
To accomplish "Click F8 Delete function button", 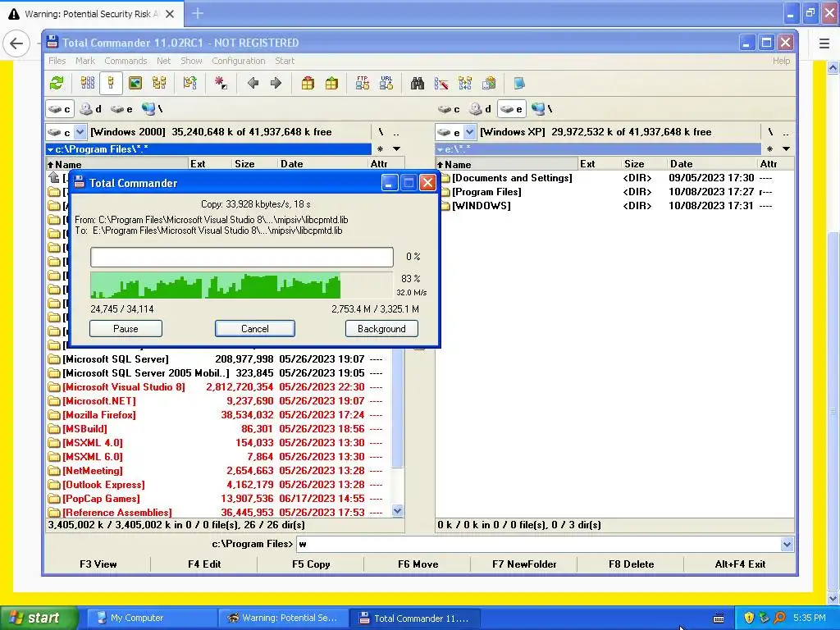I will pyautogui.click(x=631, y=564).
